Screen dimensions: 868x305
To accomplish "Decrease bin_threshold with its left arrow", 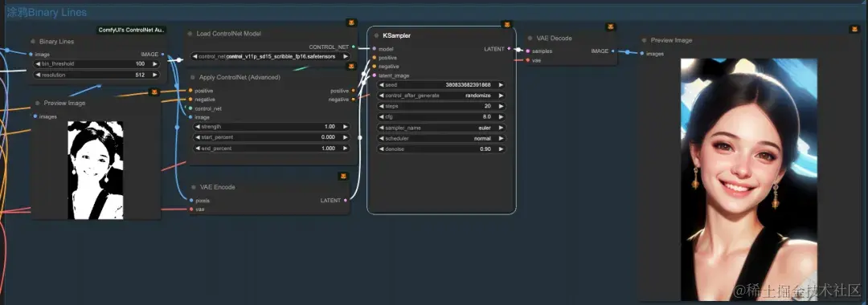I will [x=38, y=64].
